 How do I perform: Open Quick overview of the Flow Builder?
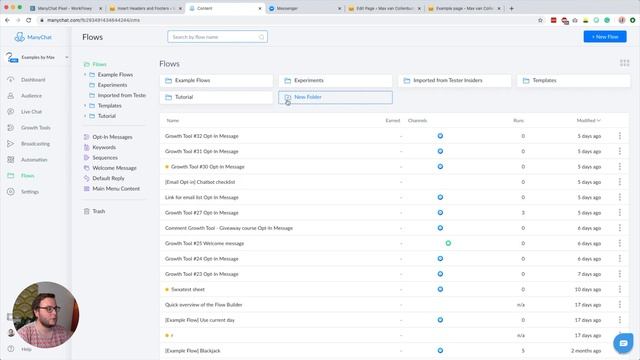click(x=204, y=305)
